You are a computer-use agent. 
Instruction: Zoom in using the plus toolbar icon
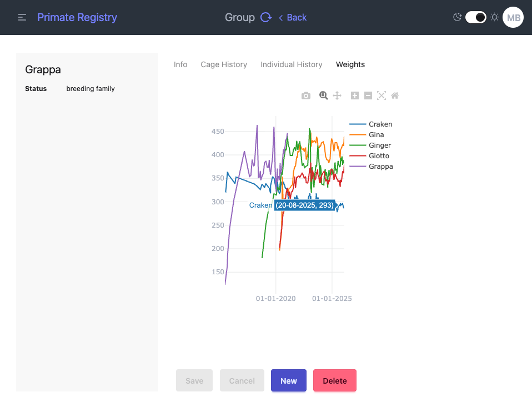(354, 96)
